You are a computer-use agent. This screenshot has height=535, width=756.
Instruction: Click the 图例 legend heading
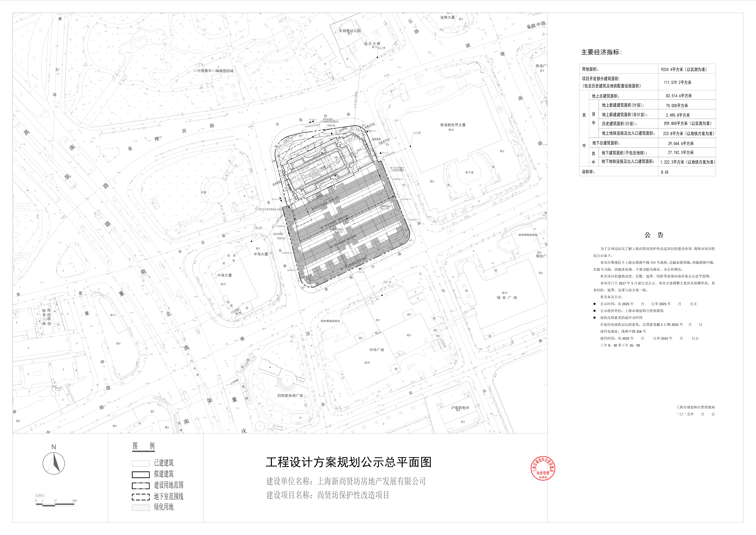pos(144,446)
